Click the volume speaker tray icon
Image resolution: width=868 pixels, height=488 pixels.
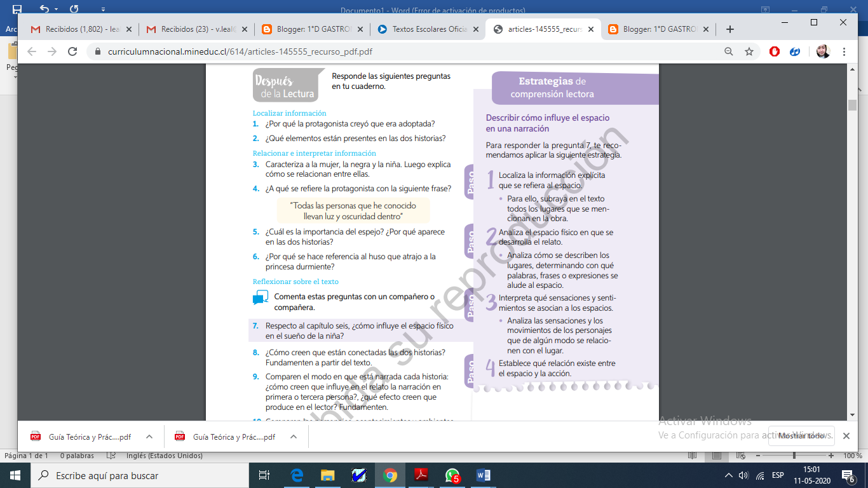coord(743,475)
